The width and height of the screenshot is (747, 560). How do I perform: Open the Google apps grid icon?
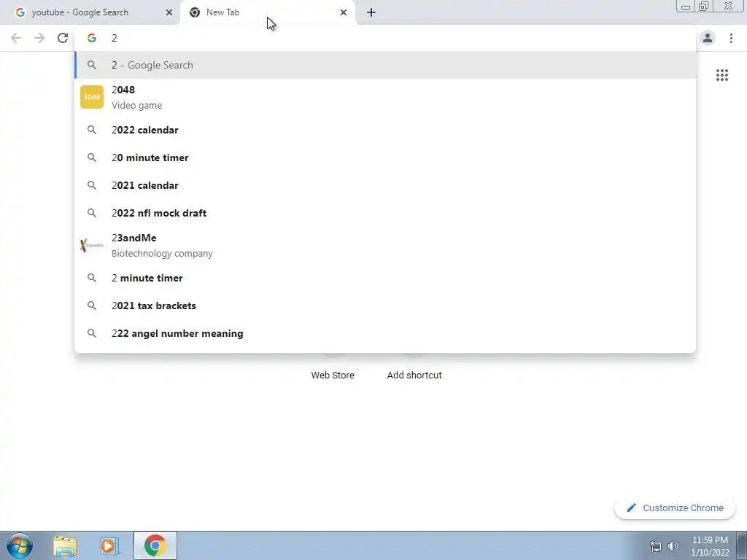point(721,75)
